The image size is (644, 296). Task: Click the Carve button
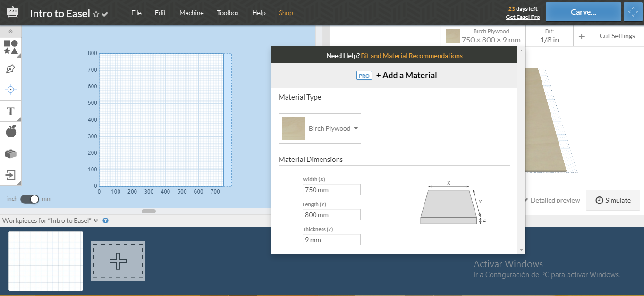(584, 12)
